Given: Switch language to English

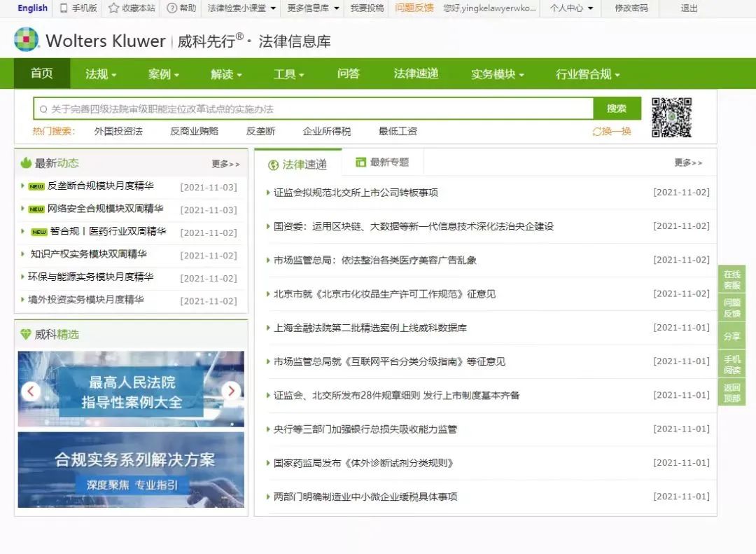Looking at the screenshot, I should tap(32, 8).
